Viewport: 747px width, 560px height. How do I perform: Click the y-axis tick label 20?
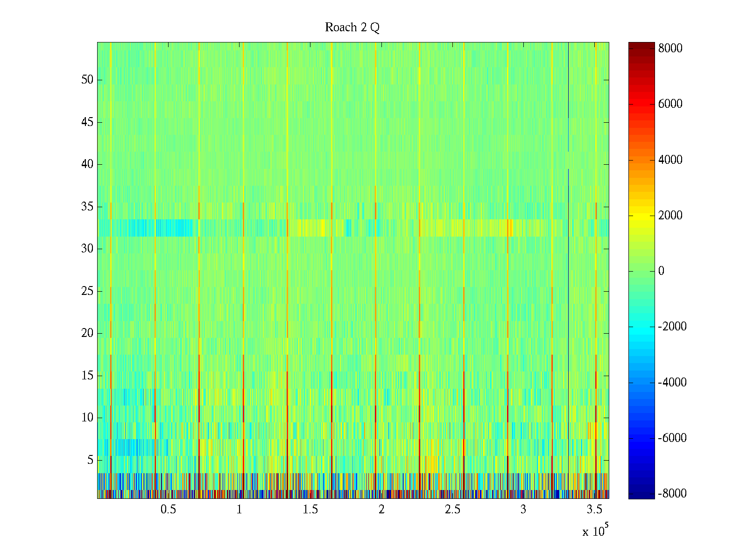(x=87, y=333)
